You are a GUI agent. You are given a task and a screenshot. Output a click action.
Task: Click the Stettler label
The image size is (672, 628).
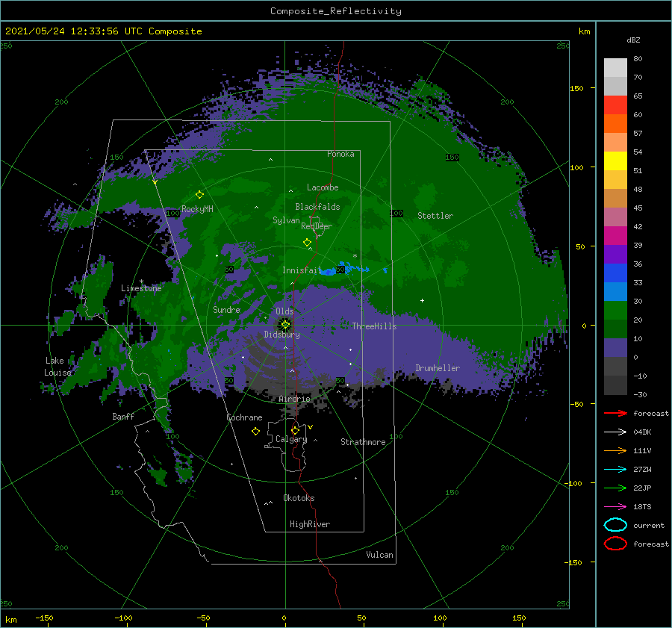(x=435, y=216)
